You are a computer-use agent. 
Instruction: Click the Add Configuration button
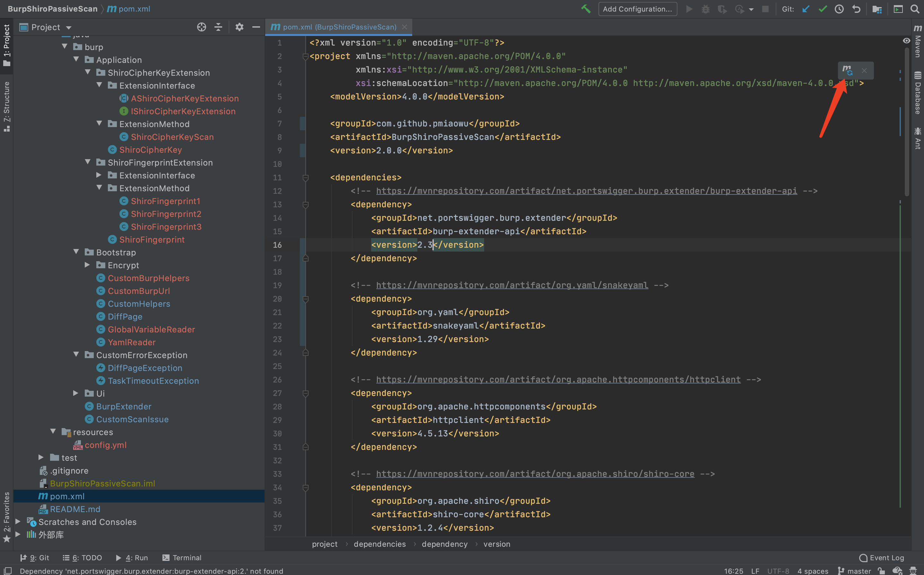pos(637,9)
